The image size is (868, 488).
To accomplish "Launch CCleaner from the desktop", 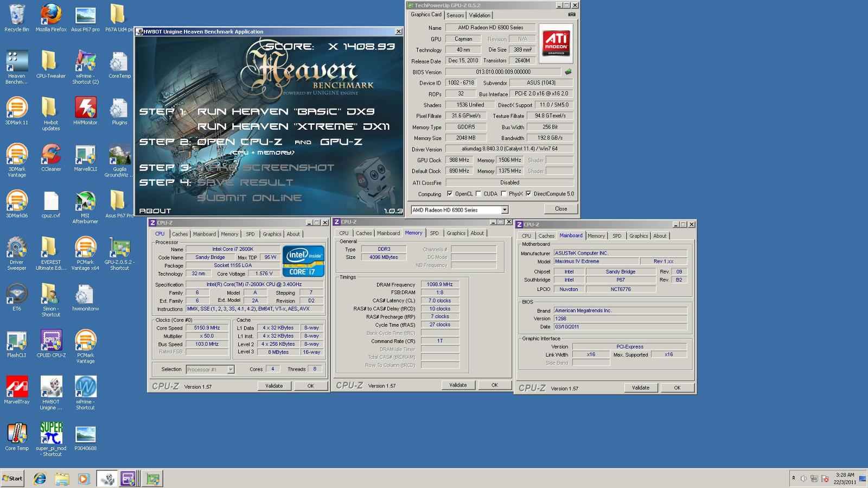I will tap(51, 158).
